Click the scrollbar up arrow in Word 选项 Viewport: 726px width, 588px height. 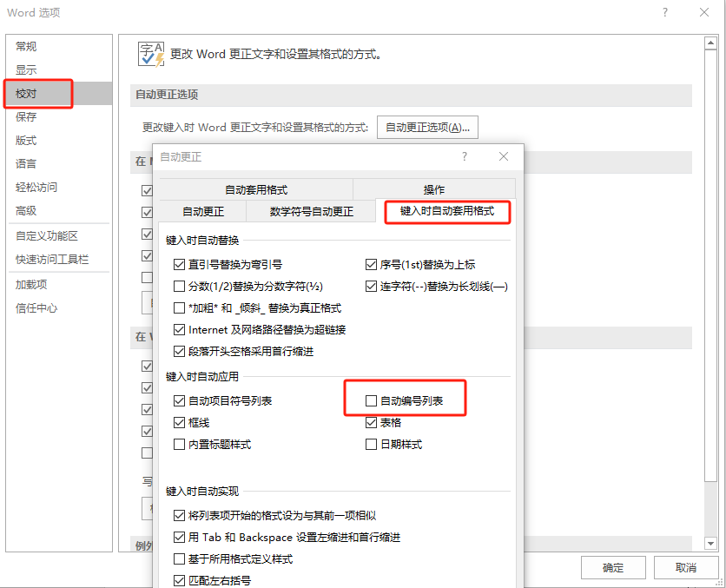click(710, 43)
